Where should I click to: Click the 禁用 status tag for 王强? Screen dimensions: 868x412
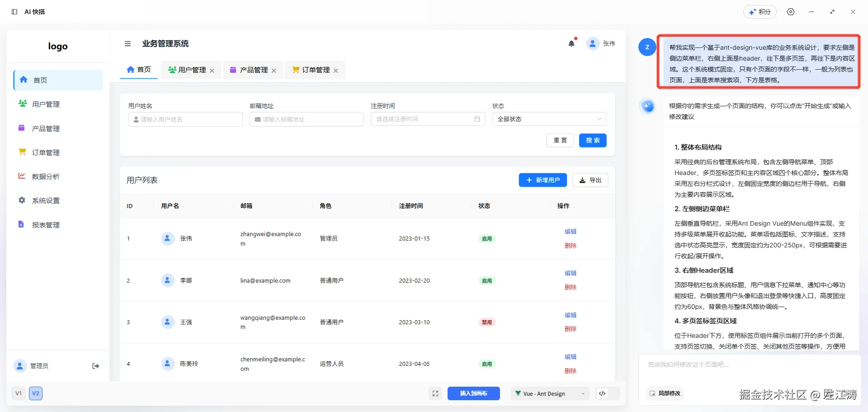(x=487, y=322)
